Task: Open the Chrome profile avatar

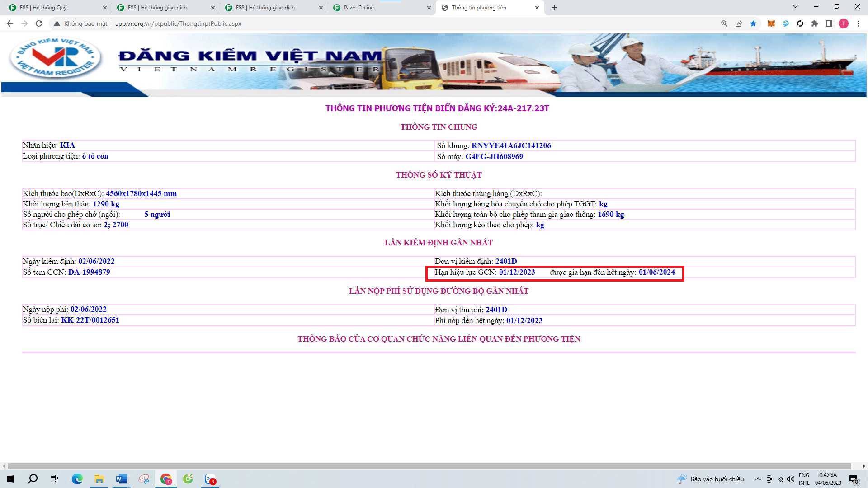Action: (x=844, y=23)
